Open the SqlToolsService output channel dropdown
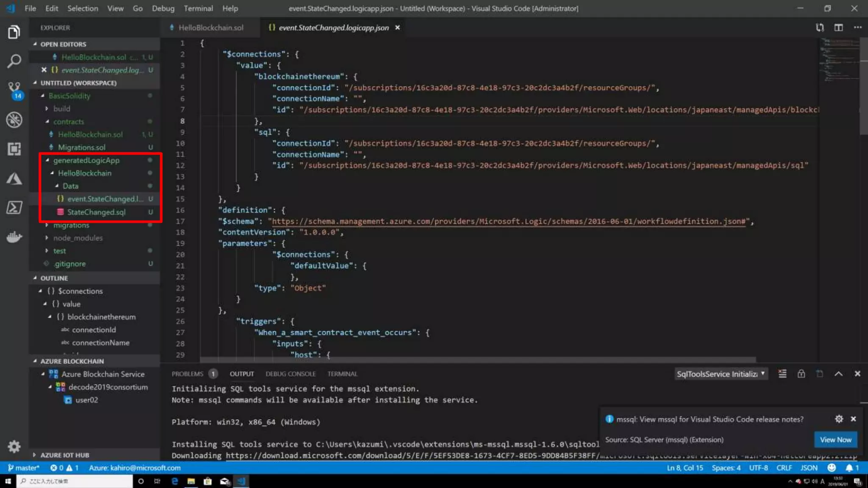 (721, 374)
